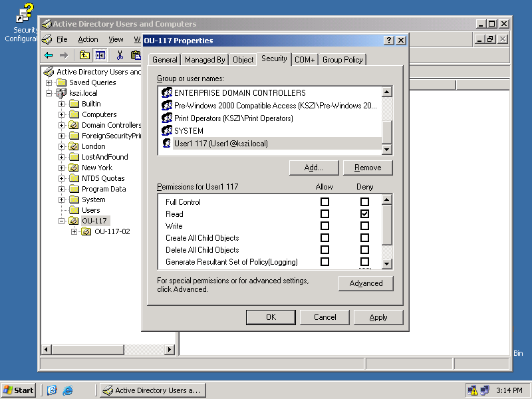Image resolution: width=532 pixels, height=399 pixels.
Task: Switch to the General tab
Action: point(164,60)
